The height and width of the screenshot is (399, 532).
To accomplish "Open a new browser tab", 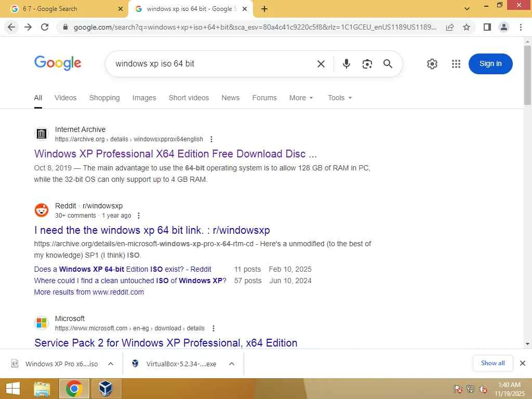I will pos(264,9).
